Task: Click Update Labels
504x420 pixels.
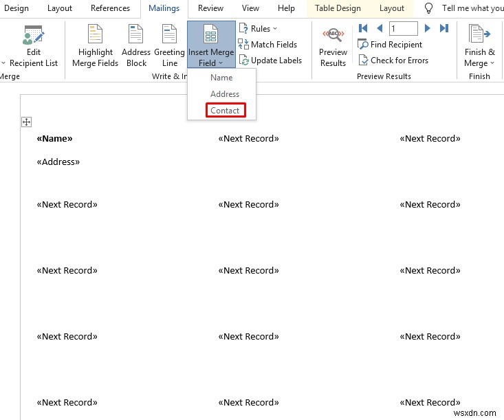Action: click(270, 60)
